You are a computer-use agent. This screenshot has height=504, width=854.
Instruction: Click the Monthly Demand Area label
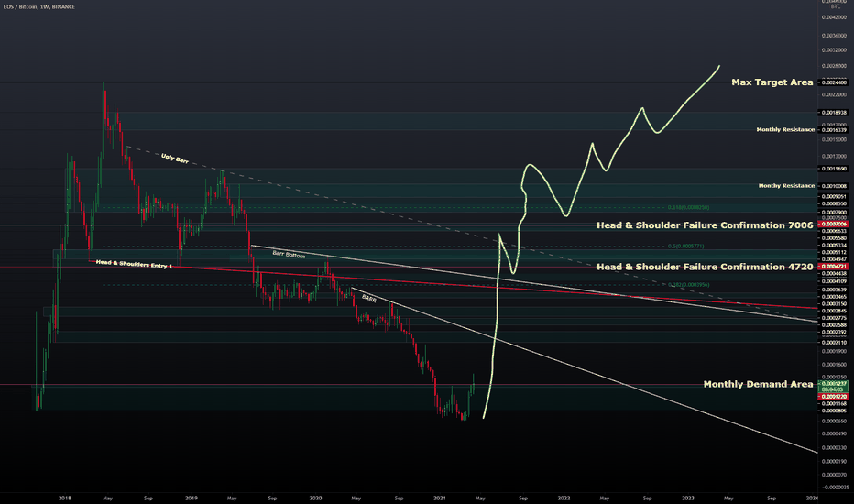pyautogui.click(x=758, y=384)
